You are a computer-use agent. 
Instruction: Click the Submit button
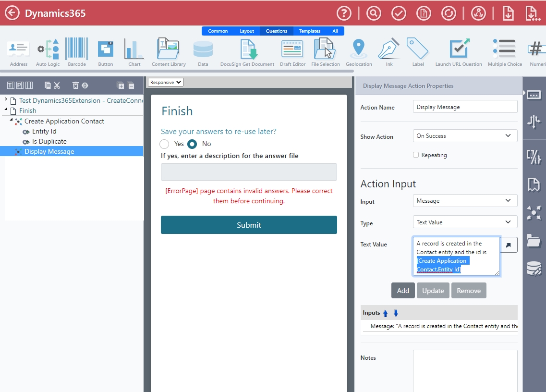pyautogui.click(x=249, y=225)
